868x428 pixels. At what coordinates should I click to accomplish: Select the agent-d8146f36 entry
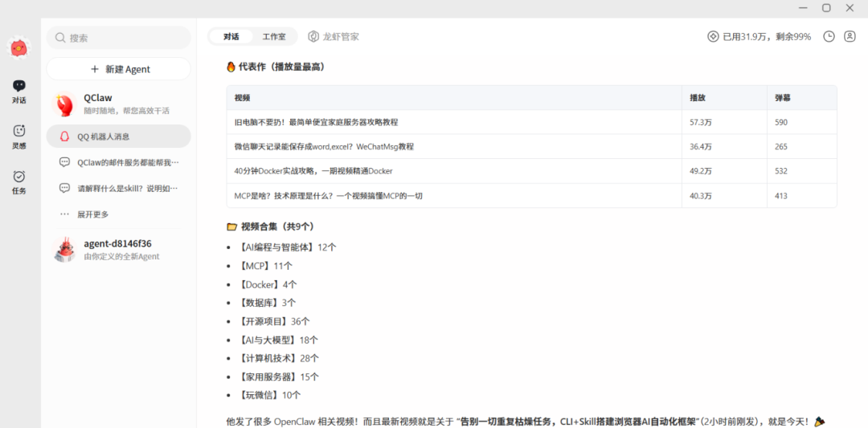[118, 250]
